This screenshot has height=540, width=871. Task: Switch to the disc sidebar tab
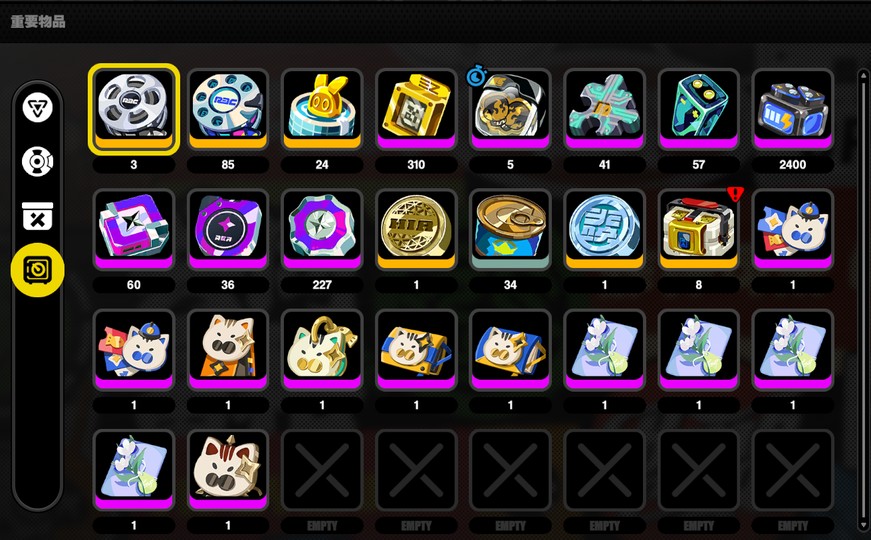click(38, 162)
